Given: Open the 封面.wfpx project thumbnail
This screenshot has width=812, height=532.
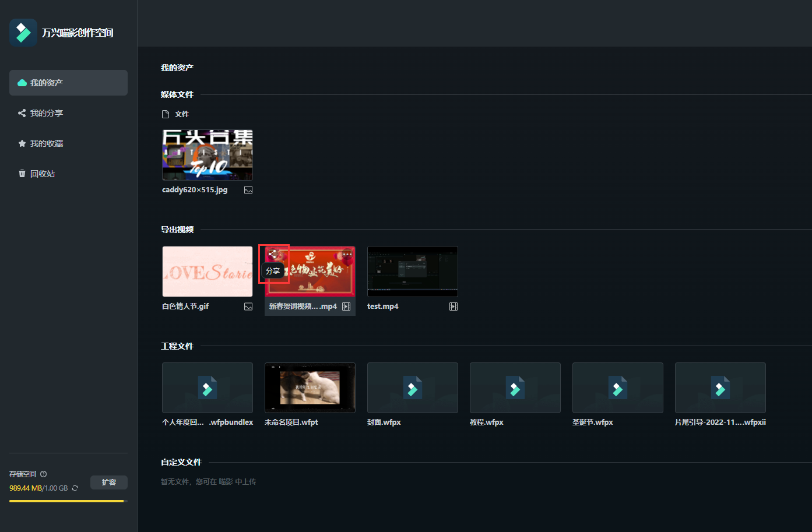Looking at the screenshot, I should point(413,388).
